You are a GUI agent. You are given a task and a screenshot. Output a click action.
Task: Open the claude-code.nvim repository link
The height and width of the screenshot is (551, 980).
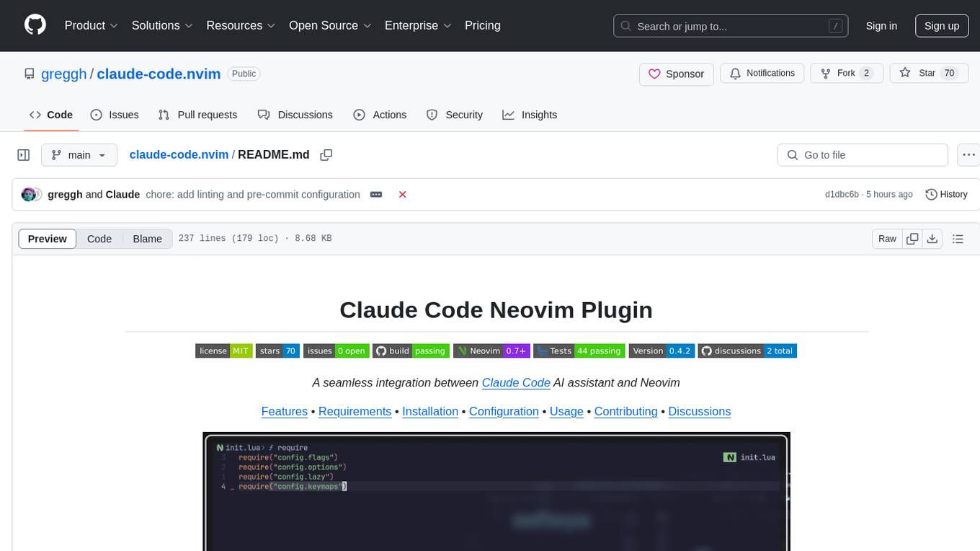[159, 74]
